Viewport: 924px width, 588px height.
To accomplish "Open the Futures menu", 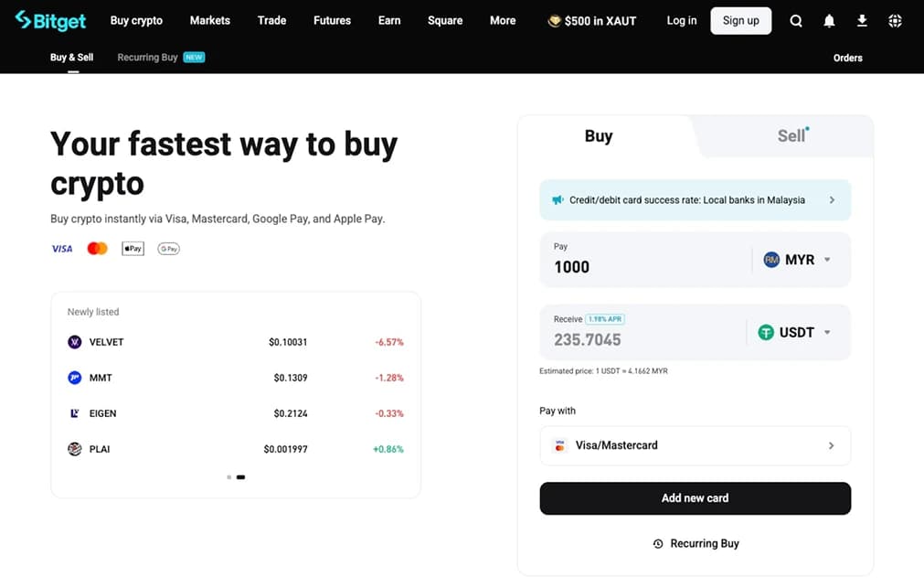I will click(332, 20).
